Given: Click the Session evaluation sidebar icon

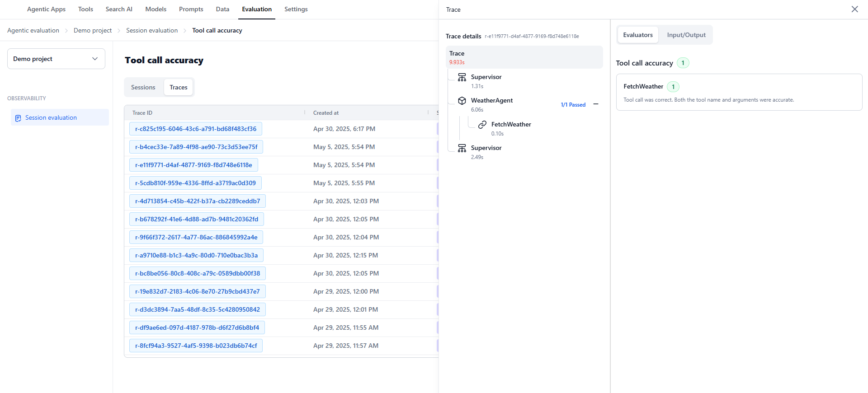Looking at the screenshot, I should tap(18, 118).
